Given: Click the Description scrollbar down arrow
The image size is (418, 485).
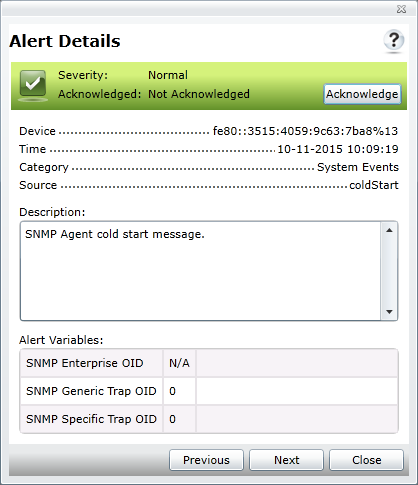Looking at the screenshot, I should 389,312.
